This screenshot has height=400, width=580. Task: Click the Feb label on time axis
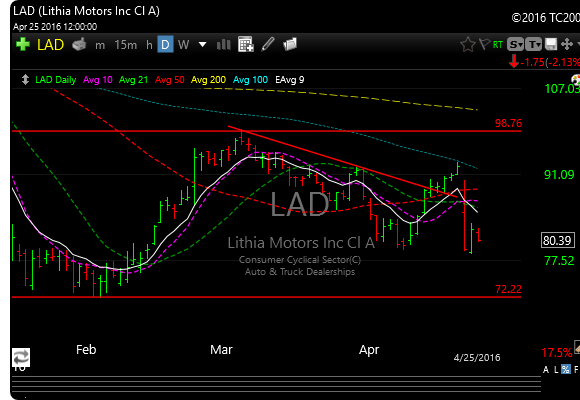(x=86, y=350)
